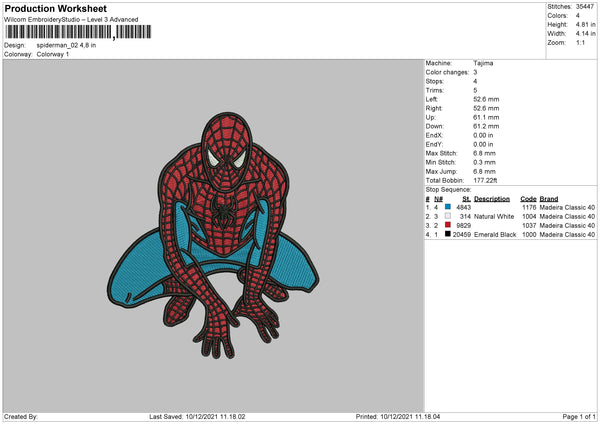Click the Height value 4.81 in
The width and height of the screenshot is (600, 424).
tap(585, 24)
